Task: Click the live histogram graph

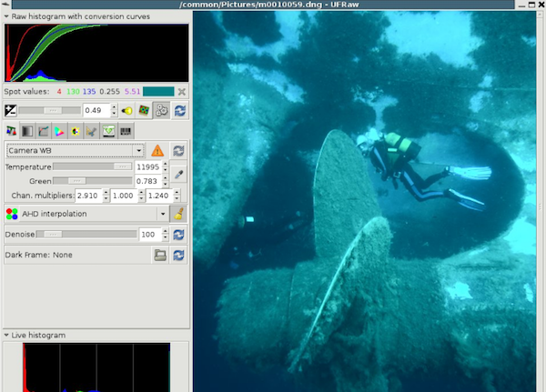Action: [96, 367]
